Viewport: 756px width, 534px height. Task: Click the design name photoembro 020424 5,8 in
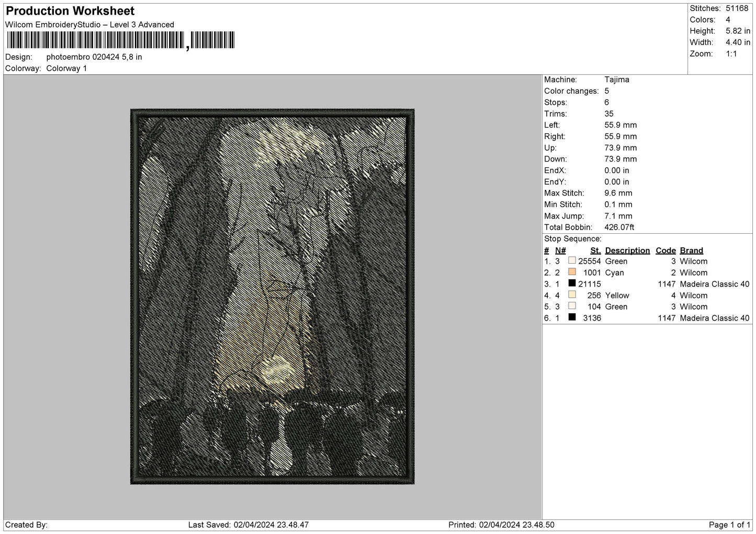(x=94, y=57)
